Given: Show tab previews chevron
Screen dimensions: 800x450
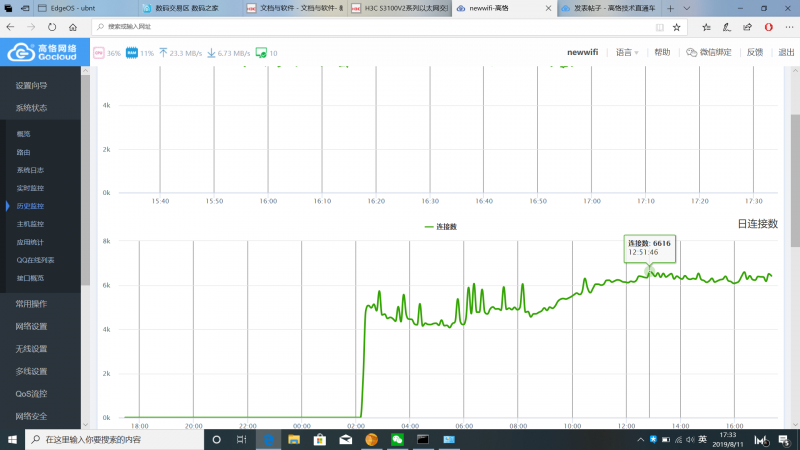Looking at the screenshot, I should point(687,8).
